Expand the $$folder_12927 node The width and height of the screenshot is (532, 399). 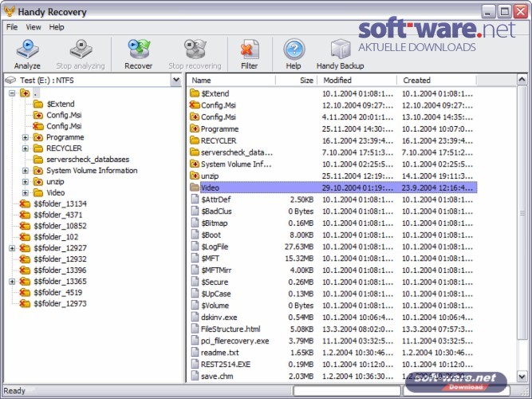12,248
